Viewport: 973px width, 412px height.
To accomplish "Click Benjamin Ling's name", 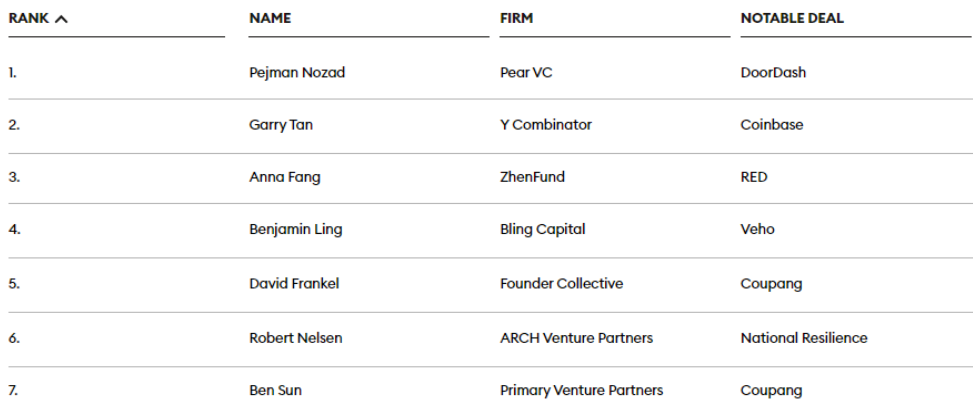I will tap(295, 229).
